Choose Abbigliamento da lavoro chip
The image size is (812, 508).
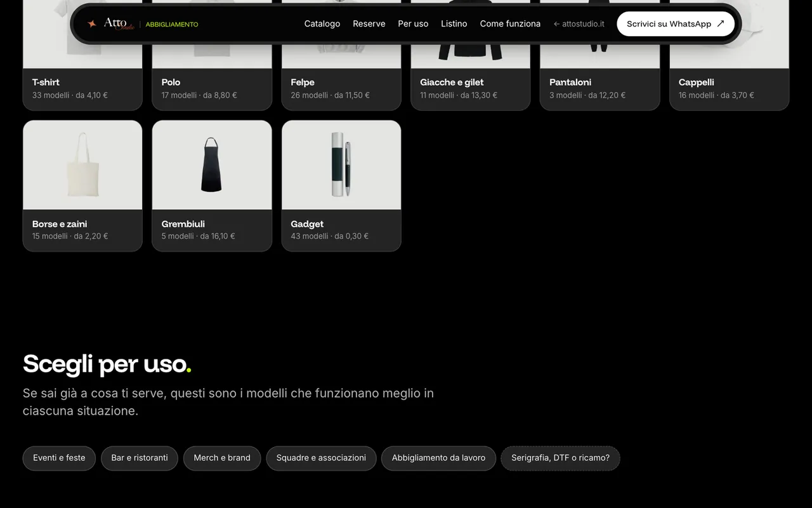[x=438, y=458]
